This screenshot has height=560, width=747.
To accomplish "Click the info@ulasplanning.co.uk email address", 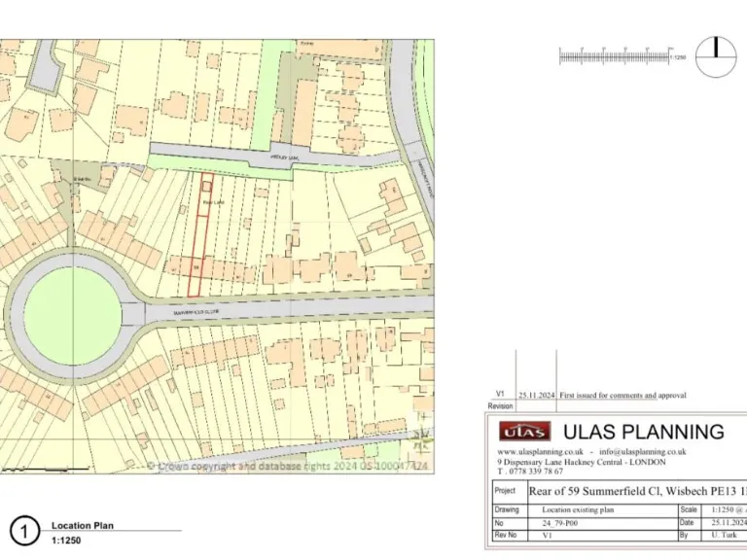I will pos(643,451).
